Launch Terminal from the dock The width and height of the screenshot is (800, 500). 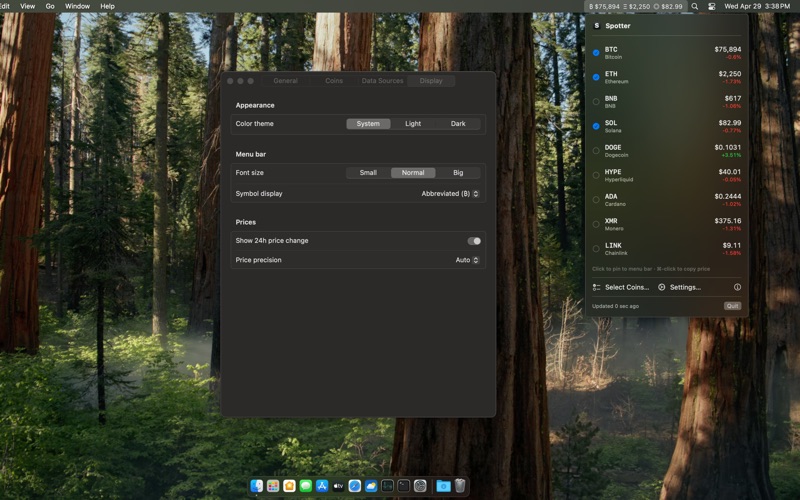tap(404, 486)
